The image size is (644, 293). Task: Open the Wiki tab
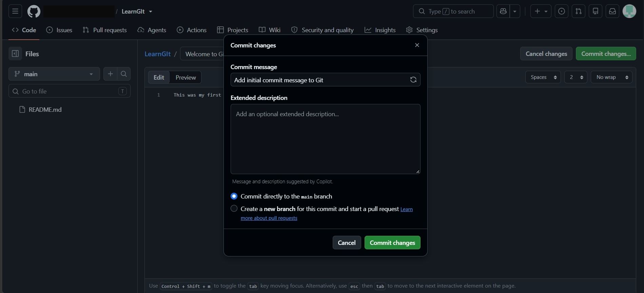270,30
